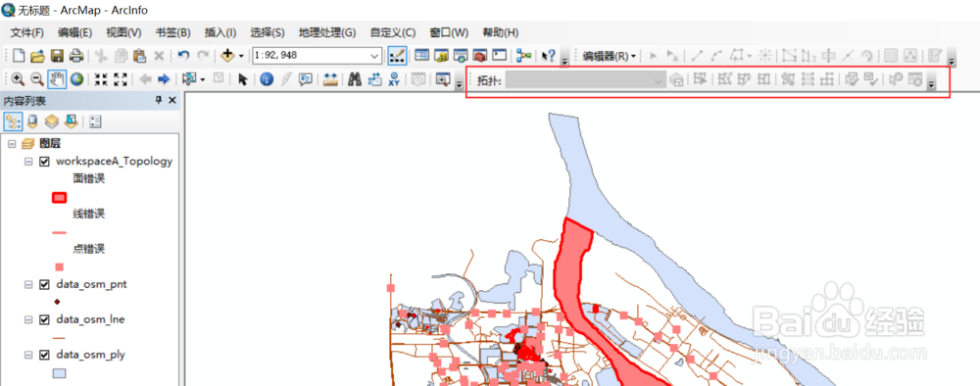Activate the Pan hand tool
The width and height of the screenshot is (980, 386).
[58, 79]
